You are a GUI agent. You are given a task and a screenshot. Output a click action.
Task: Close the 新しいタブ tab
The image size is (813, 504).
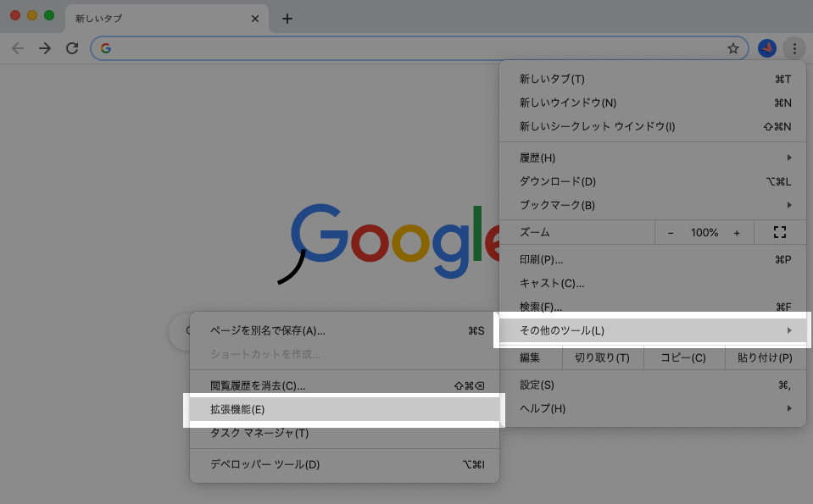tap(256, 19)
